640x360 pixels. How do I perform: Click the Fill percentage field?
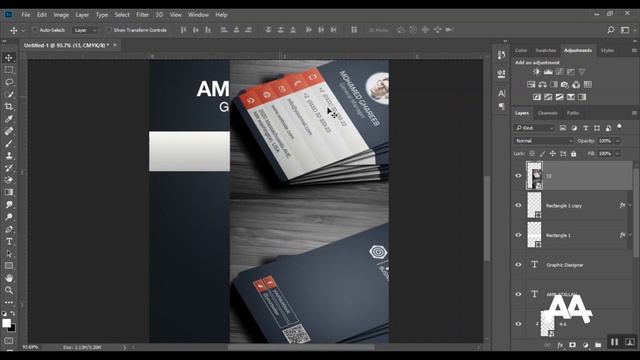pos(605,154)
